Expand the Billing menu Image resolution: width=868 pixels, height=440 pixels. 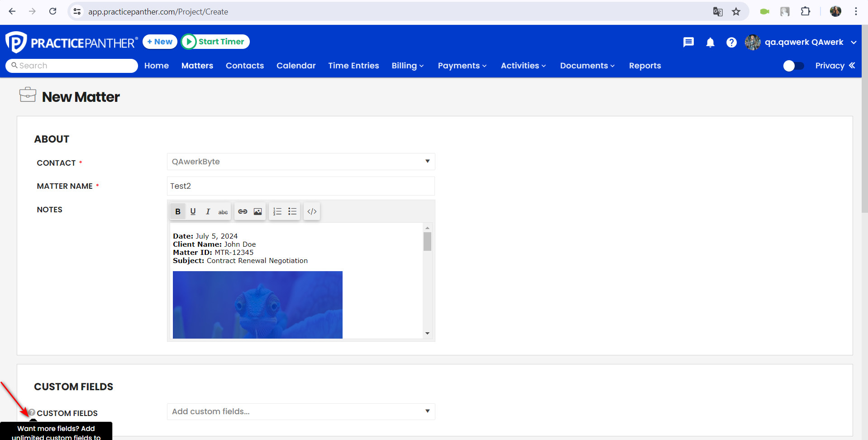(407, 66)
